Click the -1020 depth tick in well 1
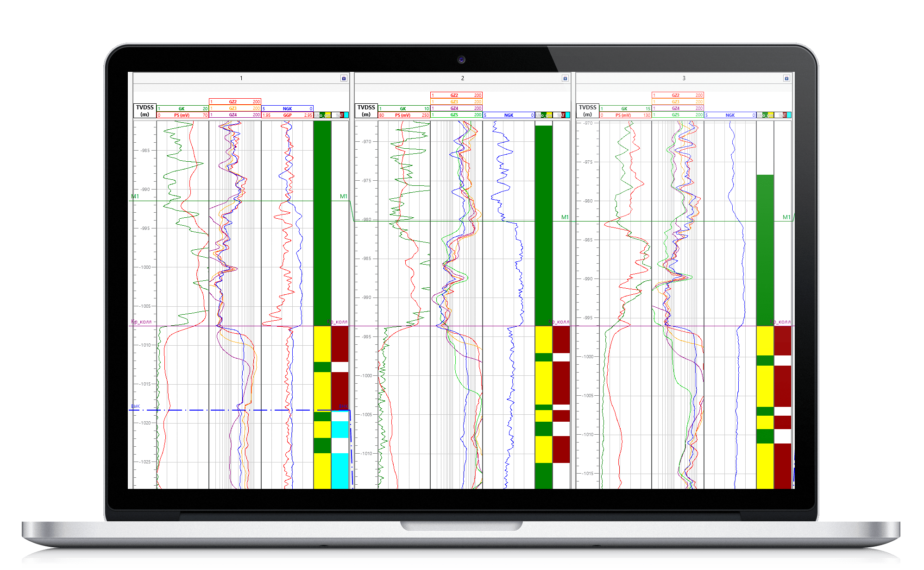This screenshot has height=570, width=924. (145, 423)
